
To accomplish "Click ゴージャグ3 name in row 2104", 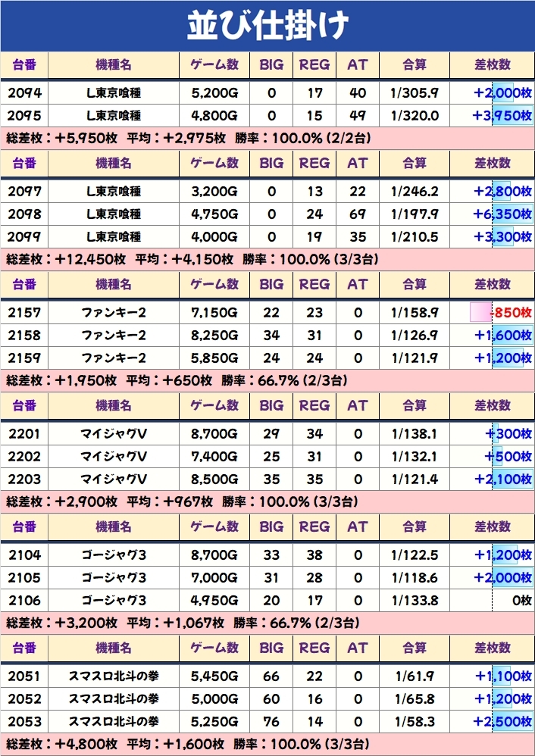I will (x=114, y=555).
